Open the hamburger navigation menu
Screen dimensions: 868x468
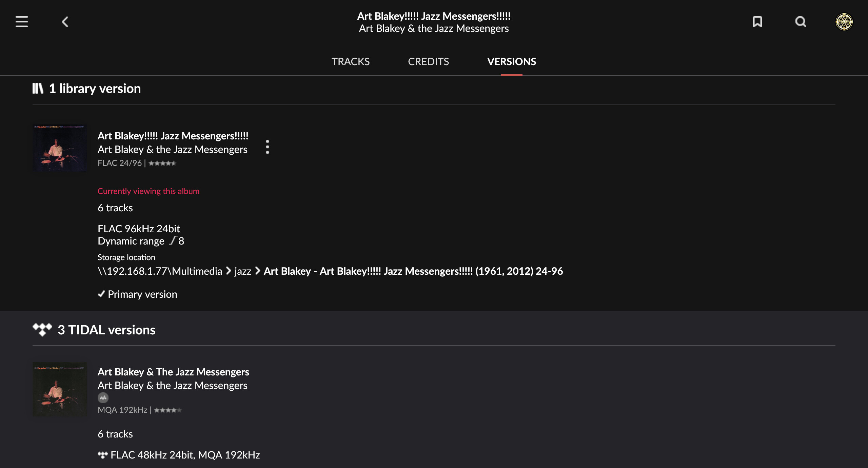(x=22, y=22)
